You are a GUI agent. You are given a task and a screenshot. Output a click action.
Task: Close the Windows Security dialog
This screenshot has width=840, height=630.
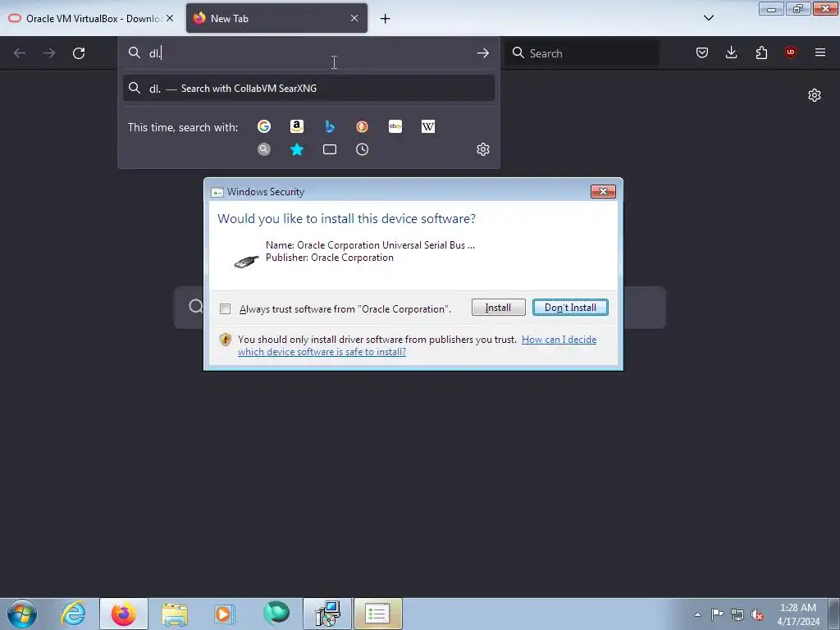[x=603, y=192]
